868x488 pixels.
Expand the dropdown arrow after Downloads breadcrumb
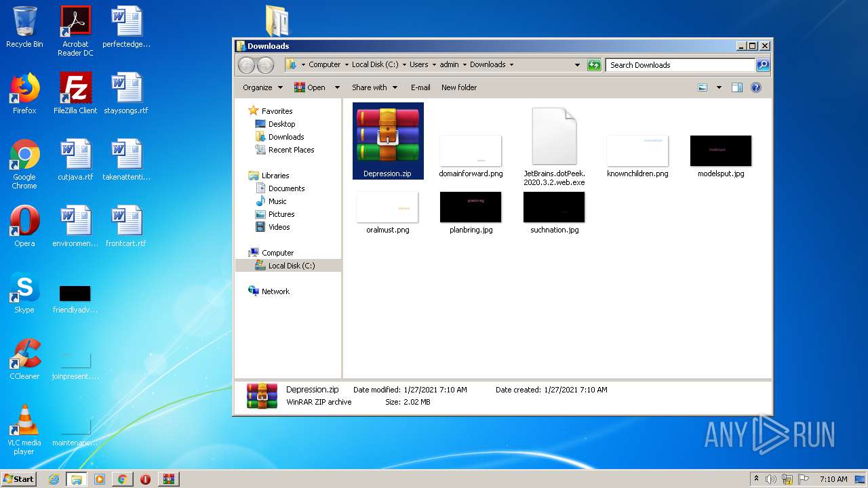click(x=511, y=65)
